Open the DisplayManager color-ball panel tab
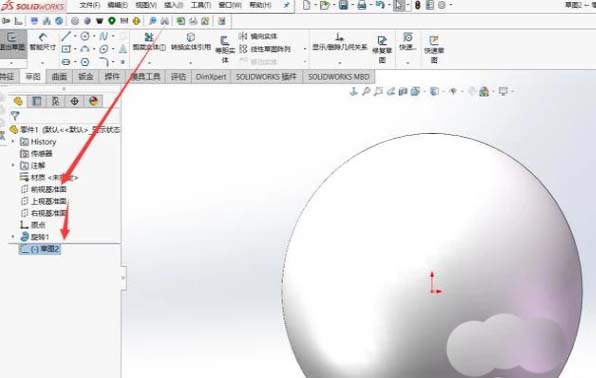596x378 pixels. coord(94,101)
